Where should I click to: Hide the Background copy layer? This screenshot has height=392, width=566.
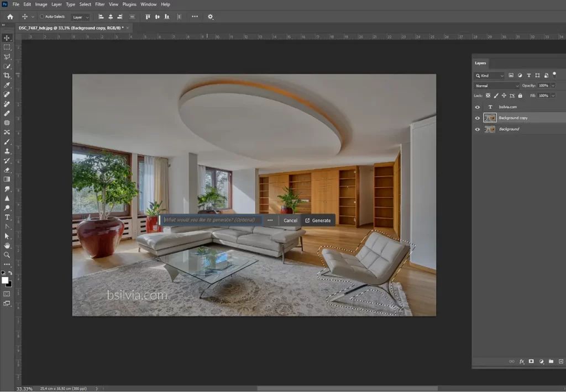click(477, 118)
